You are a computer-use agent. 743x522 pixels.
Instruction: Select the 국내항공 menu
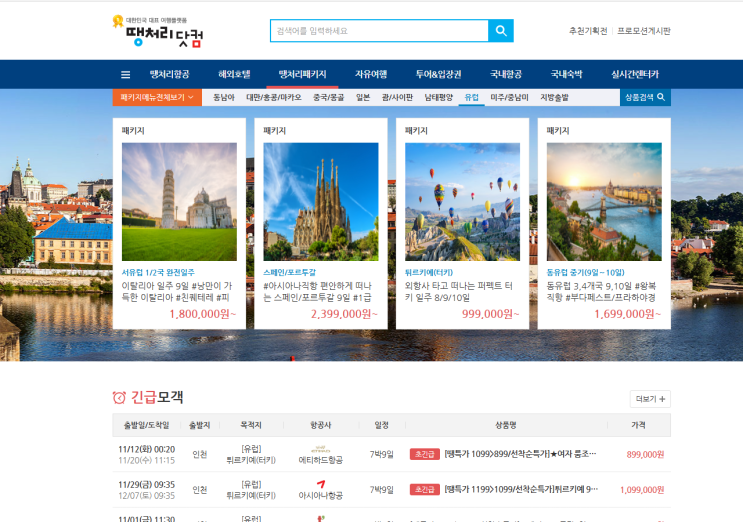point(506,74)
